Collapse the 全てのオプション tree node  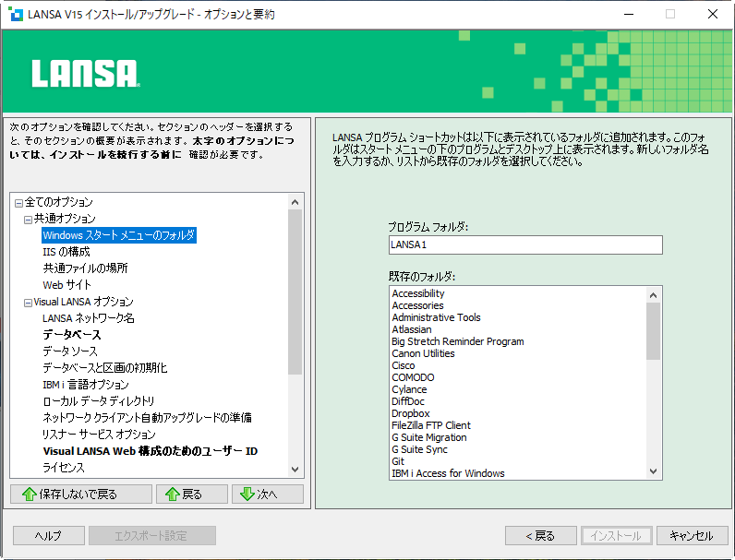tap(18, 203)
